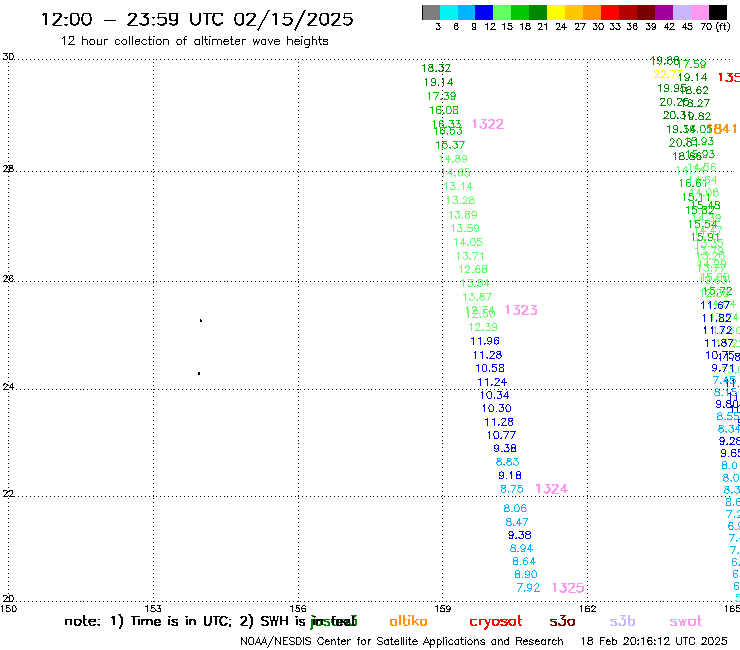The width and height of the screenshot is (740, 650).
Task: Click the black swatch at the legend end
Action: (717, 12)
